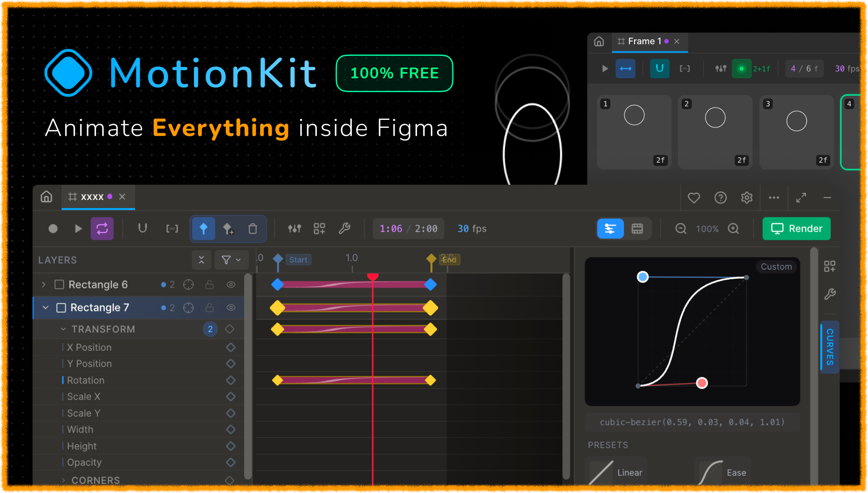Toggle the magnet snap icon in main toolbar
868x493 pixels.
[143, 229]
